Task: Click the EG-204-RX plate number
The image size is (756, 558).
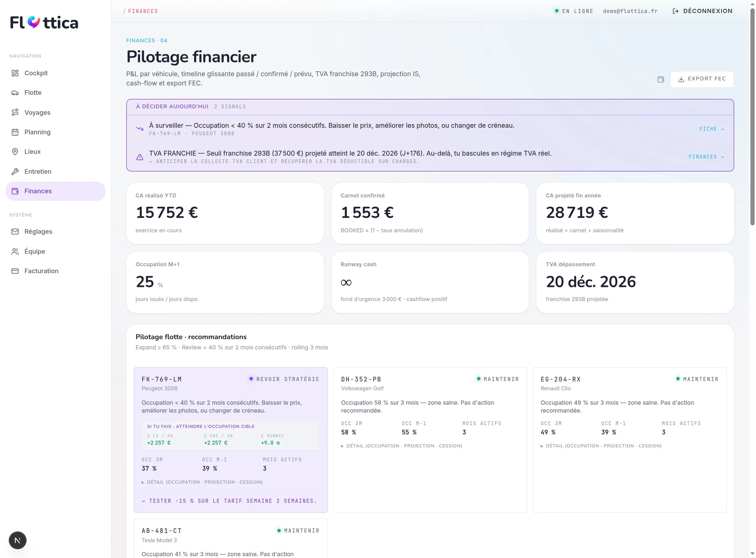Action: pos(560,379)
